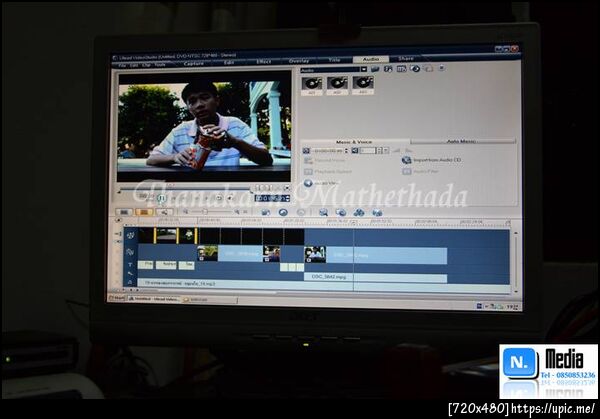The height and width of the screenshot is (419, 600).
Task: Open the clip volume slider dropdown arrow
Action: pos(386,150)
